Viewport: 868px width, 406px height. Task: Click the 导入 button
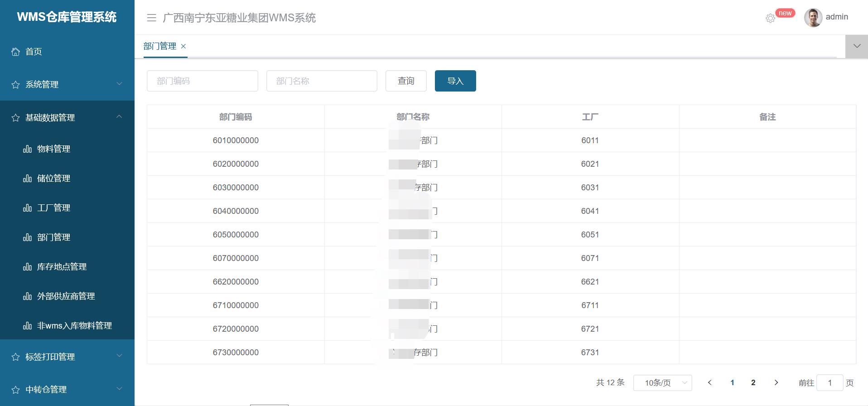(455, 81)
